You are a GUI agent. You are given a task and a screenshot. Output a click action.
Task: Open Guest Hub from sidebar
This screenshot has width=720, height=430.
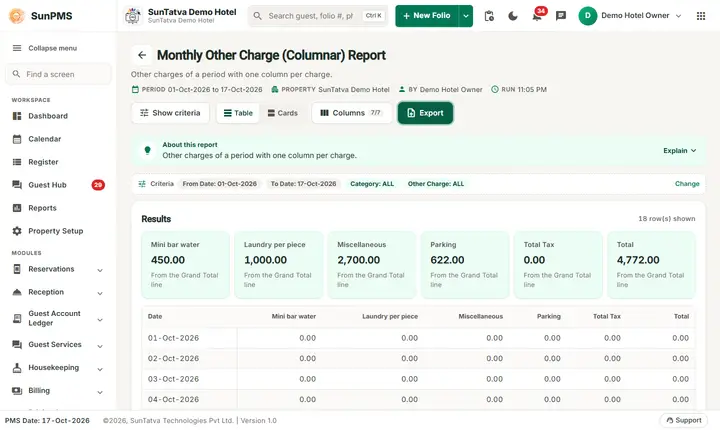pyautogui.click(x=58, y=185)
